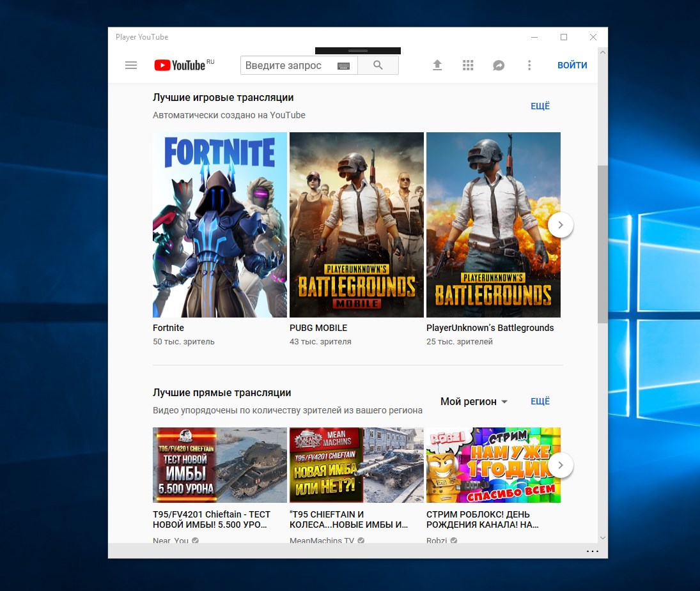Open the YouTube apps grid icon
This screenshot has width=700, height=591.
(468, 66)
